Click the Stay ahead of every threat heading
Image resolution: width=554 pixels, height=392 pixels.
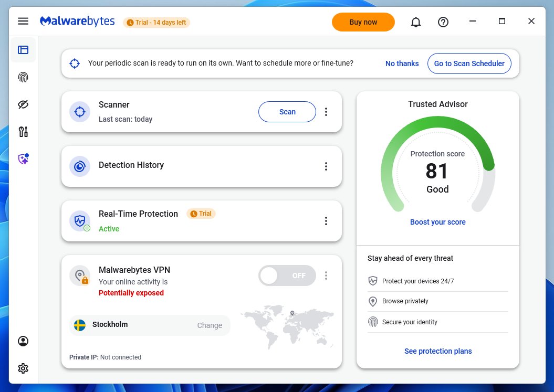click(410, 258)
